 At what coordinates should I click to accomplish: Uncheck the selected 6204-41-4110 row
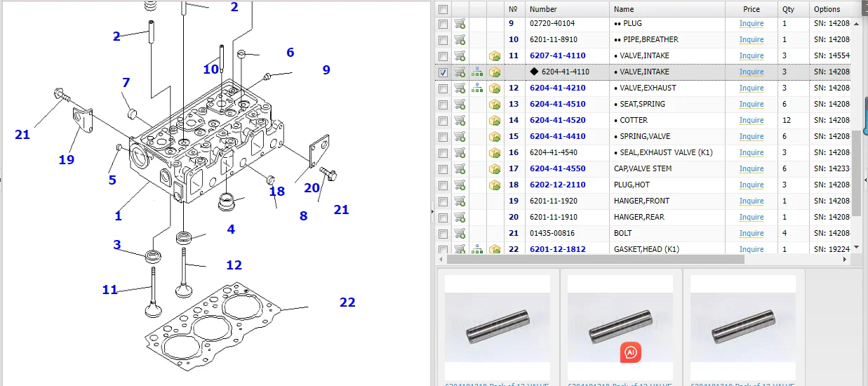[443, 72]
